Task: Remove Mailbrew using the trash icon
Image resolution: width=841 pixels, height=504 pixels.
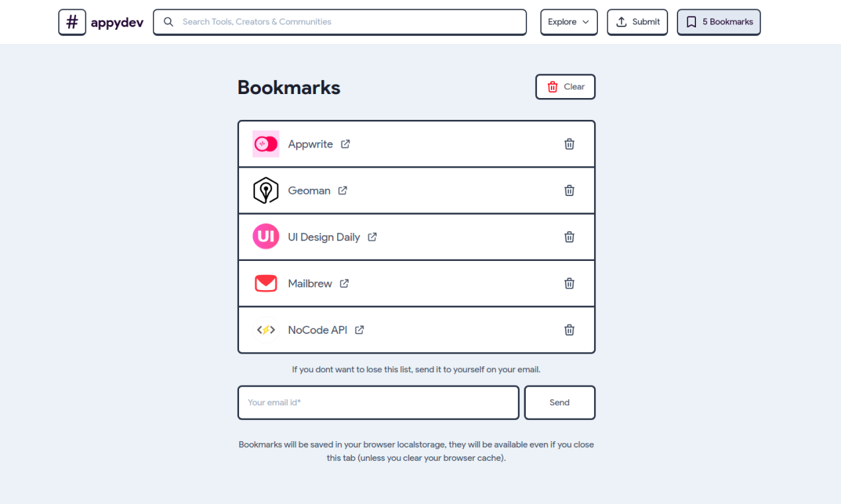Action: tap(569, 283)
